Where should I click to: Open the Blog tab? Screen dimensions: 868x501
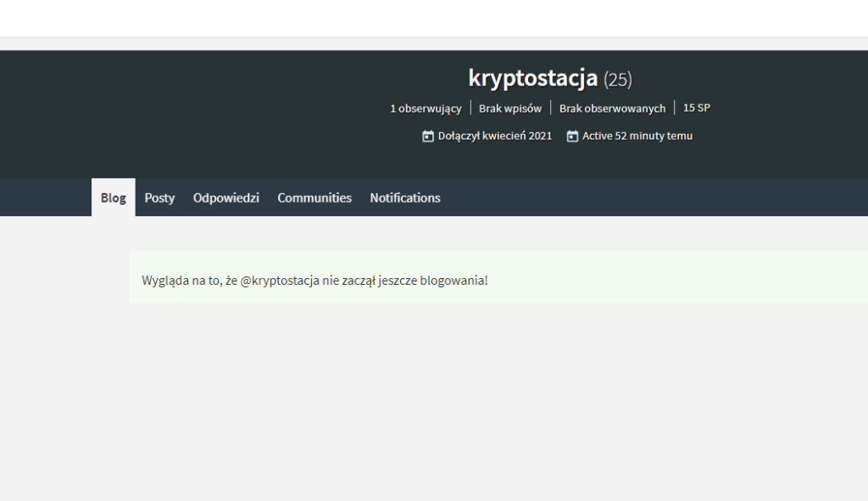(113, 198)
